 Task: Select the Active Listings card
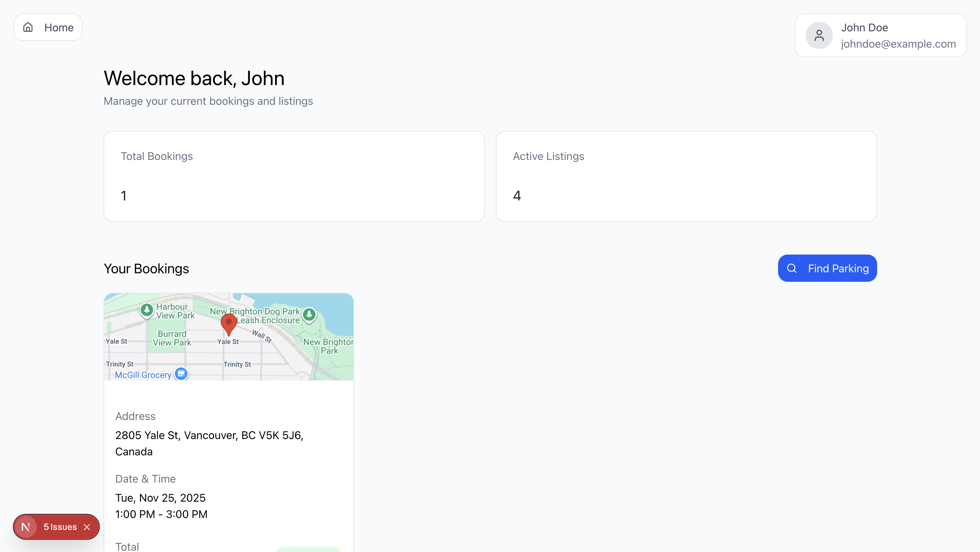coord(686,176)
